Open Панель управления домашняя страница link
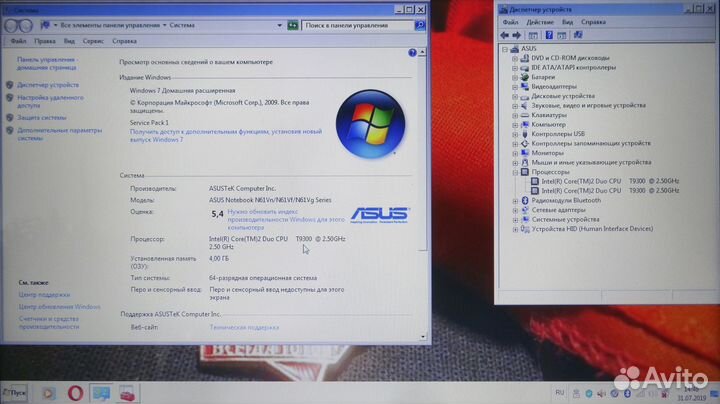 click(47, 63)
